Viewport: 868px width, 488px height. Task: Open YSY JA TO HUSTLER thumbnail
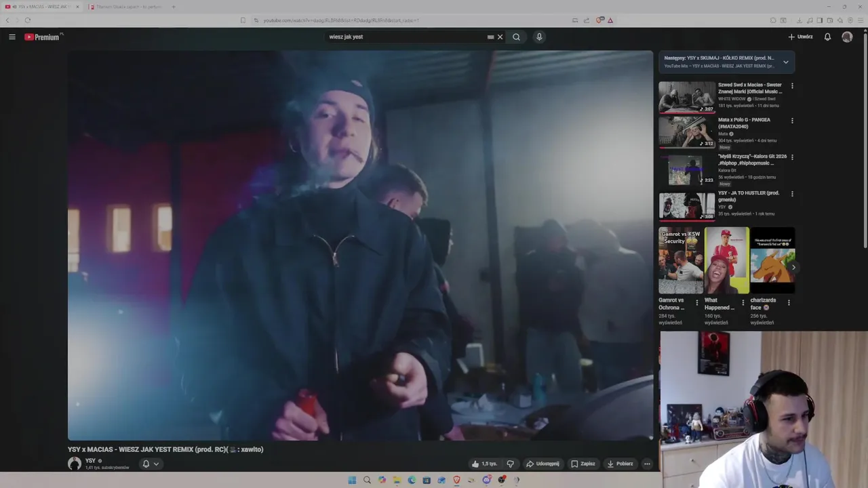687,205
